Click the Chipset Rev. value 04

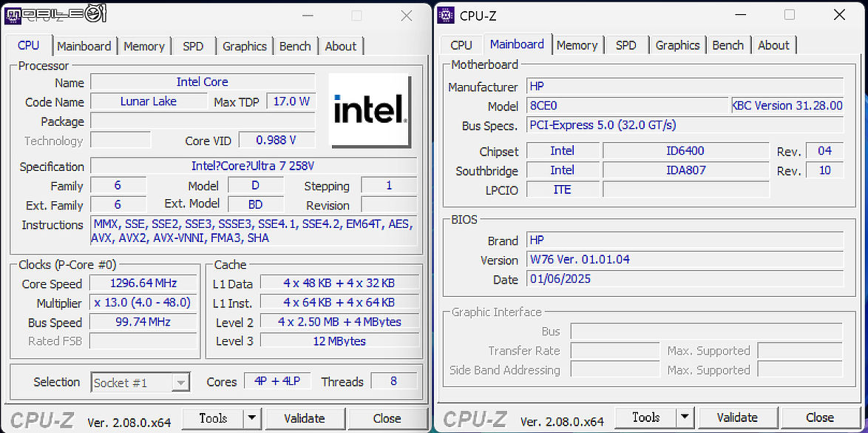pos(825,151)
